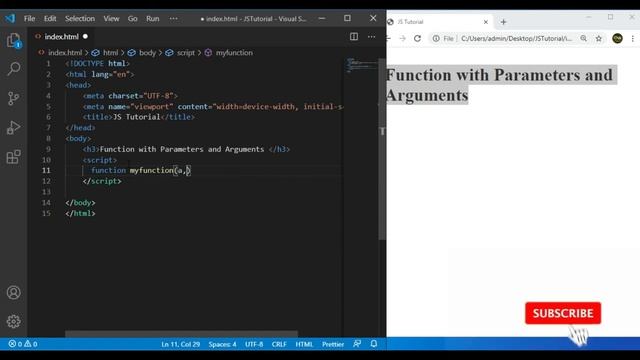
Task: Click the code minimap
Action: click(x=362, y=65)
